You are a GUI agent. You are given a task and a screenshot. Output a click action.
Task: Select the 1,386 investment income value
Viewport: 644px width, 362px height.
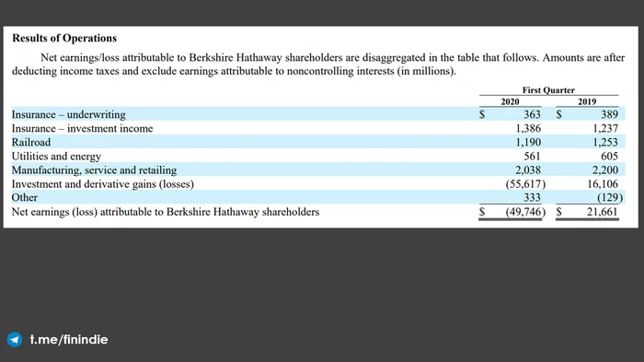pyautogui.click(x=528, y=128)
